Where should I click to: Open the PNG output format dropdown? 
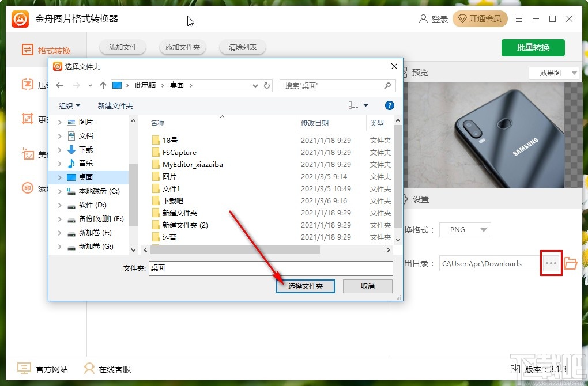(465, 229)
